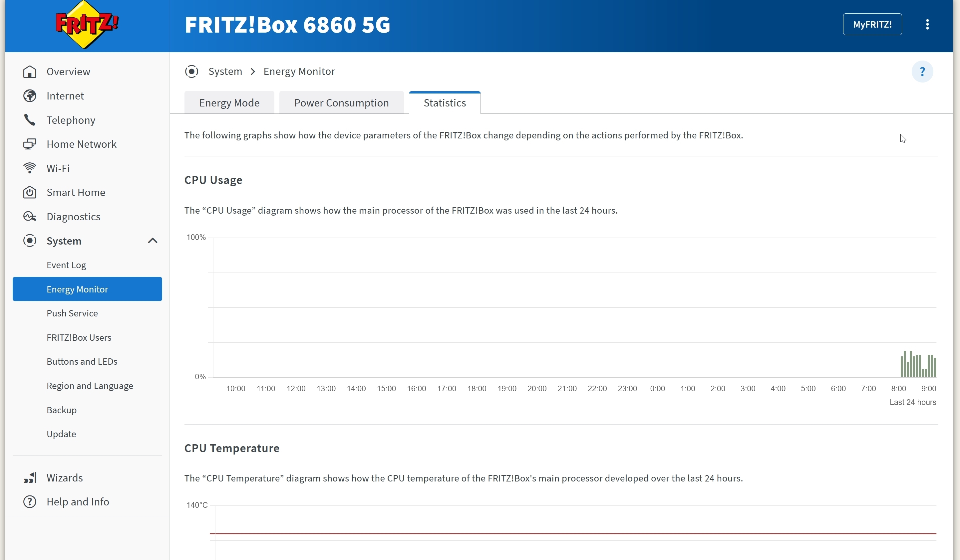Click the 140°C axis label
This screenshot has height=560, width=960.
coord(197,505)
